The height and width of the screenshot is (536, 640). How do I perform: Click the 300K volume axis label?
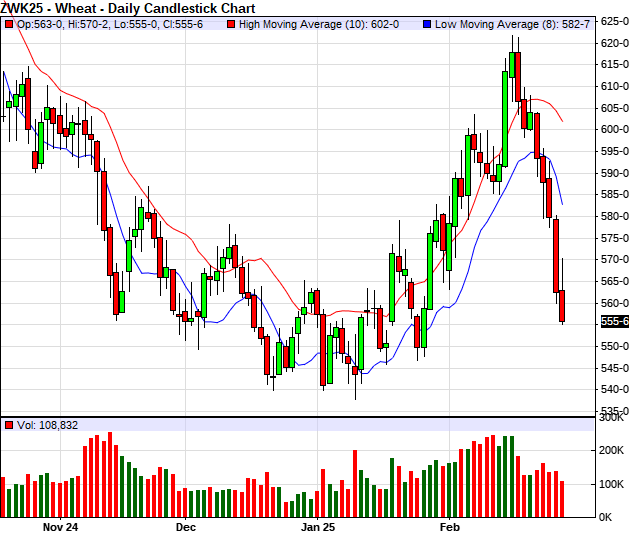[x=613, y=418]
